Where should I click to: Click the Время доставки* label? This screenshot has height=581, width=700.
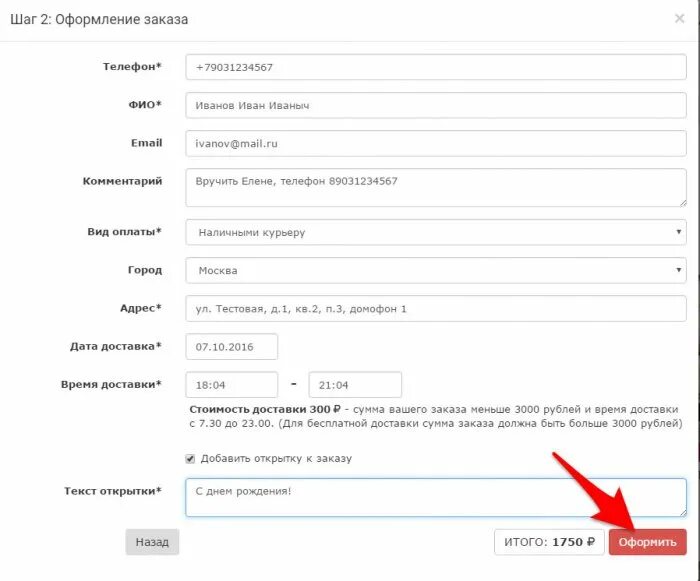click(111, 384)
